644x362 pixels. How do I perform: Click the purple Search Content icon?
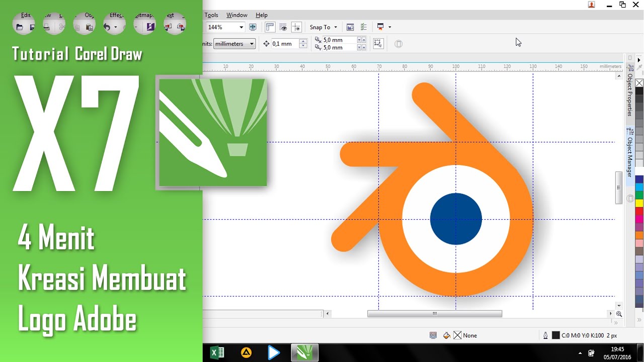coord(150,27)
